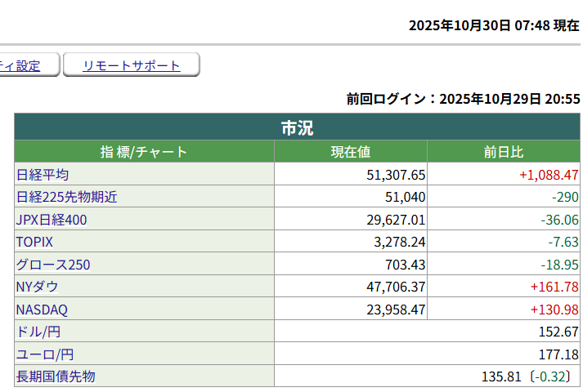Open the グロース250 link
The width and height of the screenshot is (583, 392).
pyautogui.click(x=53, y=265)
